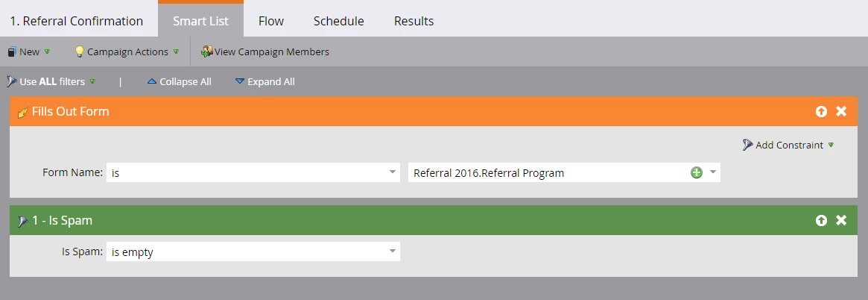Move the Fills Out Form trigger up
This screenshot has width=868, height=300.
(x=821, y=111)
